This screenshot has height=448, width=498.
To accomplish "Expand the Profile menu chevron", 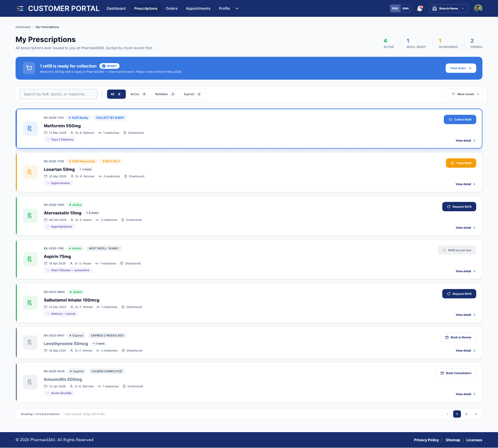I will [x=237, y=8].
